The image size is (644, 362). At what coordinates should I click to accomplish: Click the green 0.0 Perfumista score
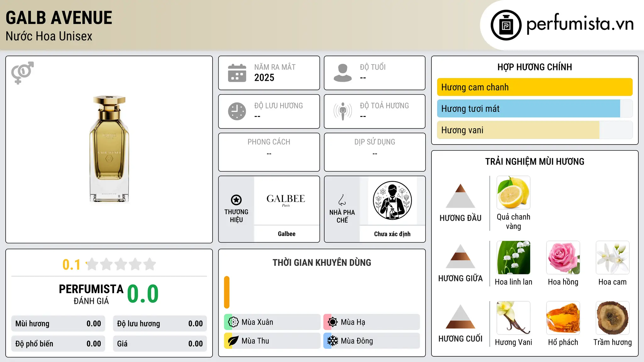pyautogui.click(x=143, y=294)
